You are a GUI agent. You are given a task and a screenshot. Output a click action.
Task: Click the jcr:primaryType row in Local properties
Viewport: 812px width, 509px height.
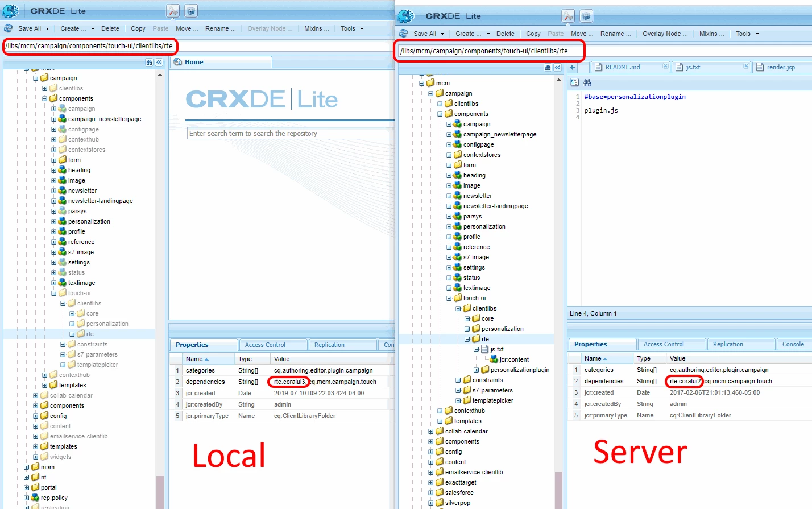tap(282, 416)
